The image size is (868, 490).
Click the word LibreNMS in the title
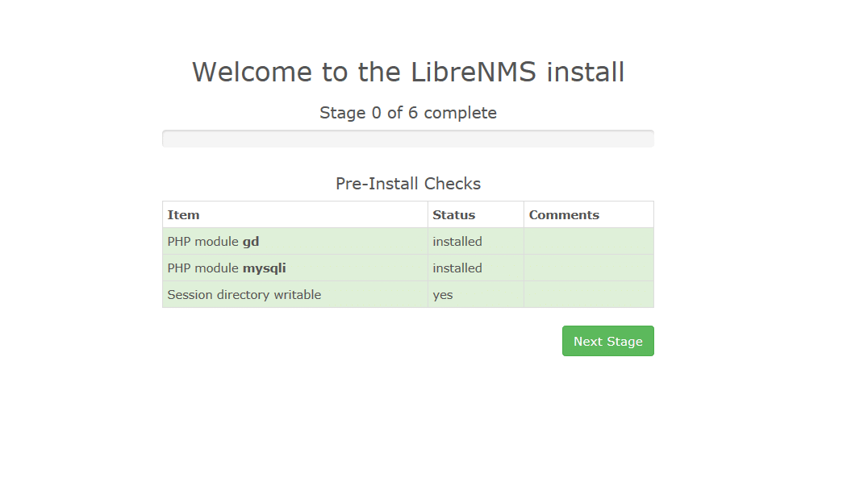click(x=474, y=72)
